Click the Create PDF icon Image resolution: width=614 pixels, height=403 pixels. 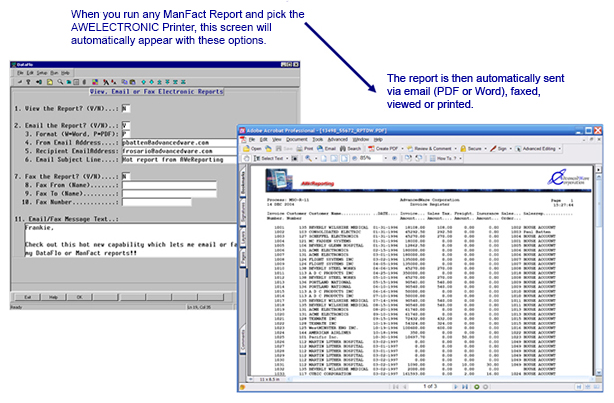pos(383,148)
